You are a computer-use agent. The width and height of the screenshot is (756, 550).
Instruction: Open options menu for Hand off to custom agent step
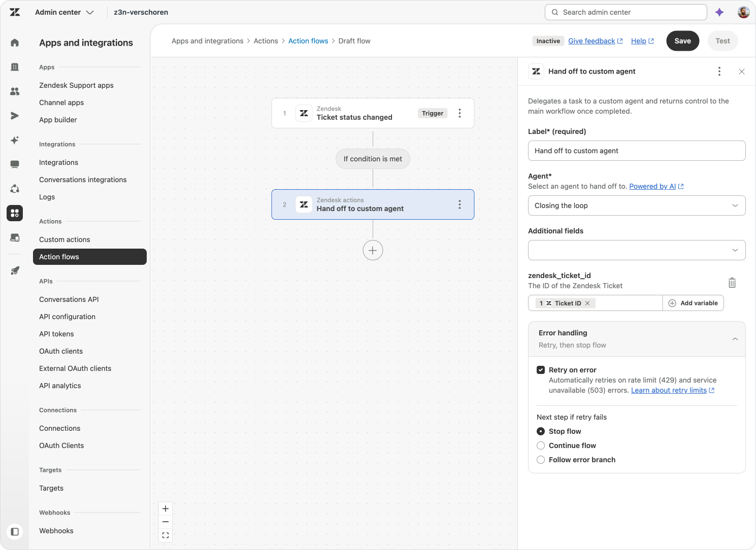460,204
